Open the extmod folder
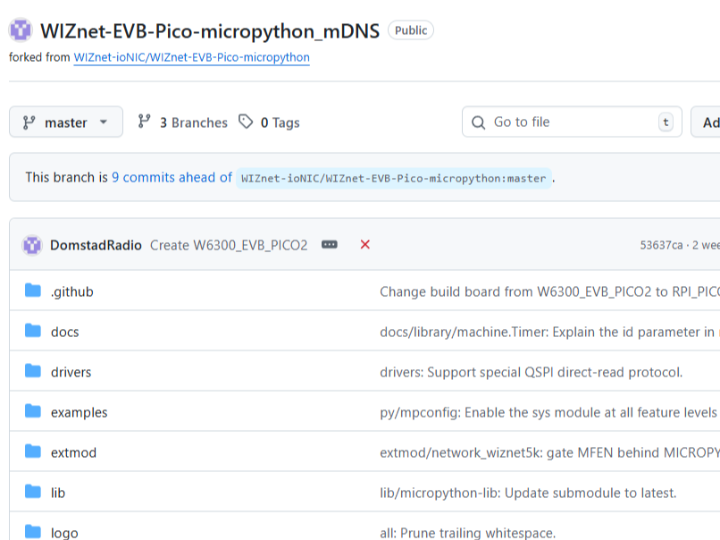The height and width of the screenshot is (540, 720). [x=74, y=453]
